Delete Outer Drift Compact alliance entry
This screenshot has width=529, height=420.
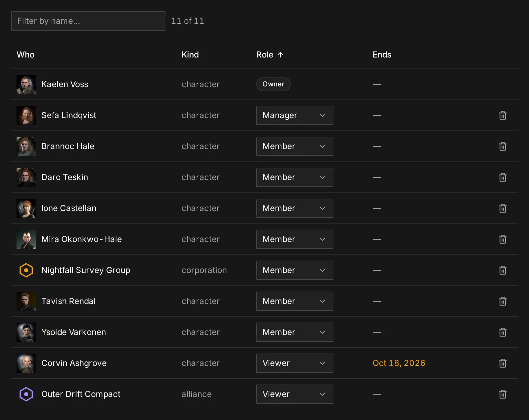tap(503, 394)
